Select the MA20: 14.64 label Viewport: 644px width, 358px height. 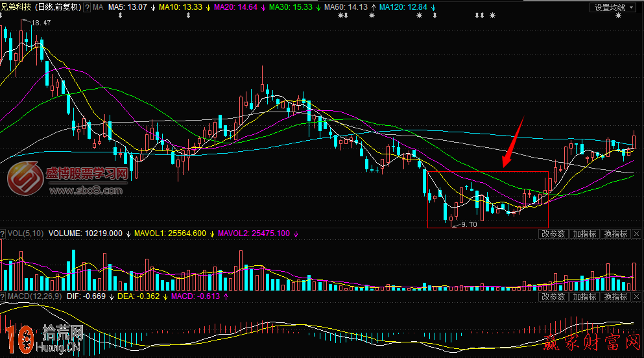235,7
